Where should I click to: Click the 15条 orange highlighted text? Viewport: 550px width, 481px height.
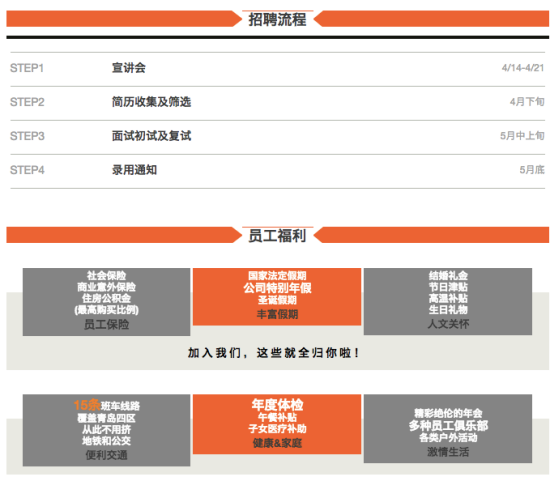point(87,405)
